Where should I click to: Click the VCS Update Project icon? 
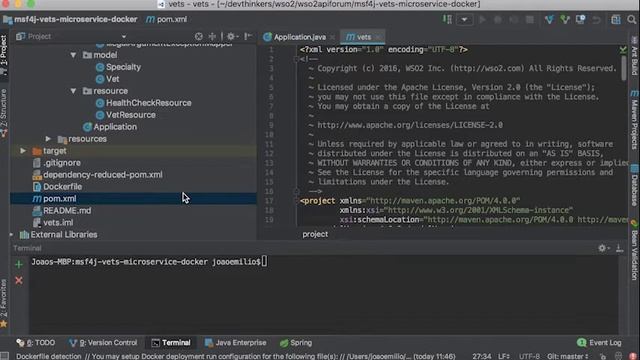click(549, 20)
